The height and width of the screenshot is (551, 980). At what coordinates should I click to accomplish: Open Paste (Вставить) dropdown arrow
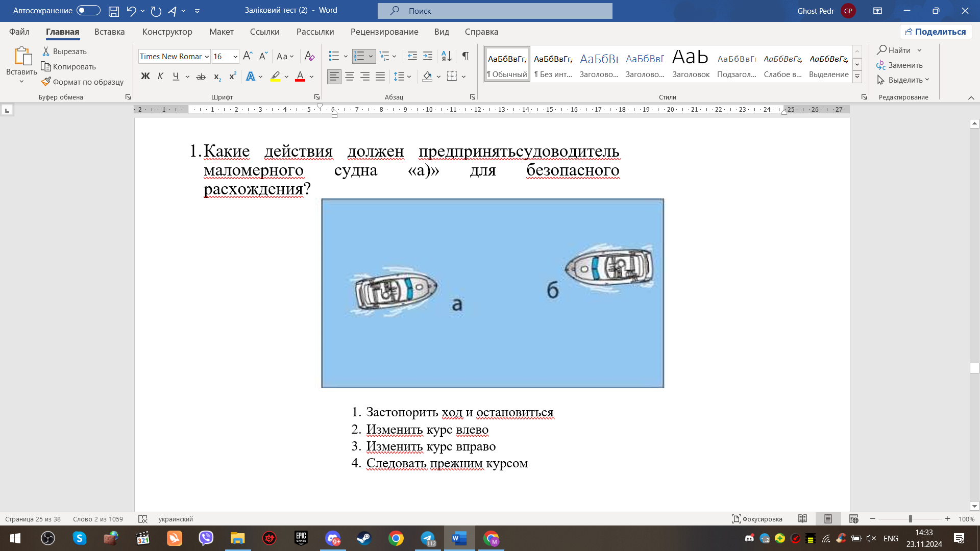[x=21, y=82]
